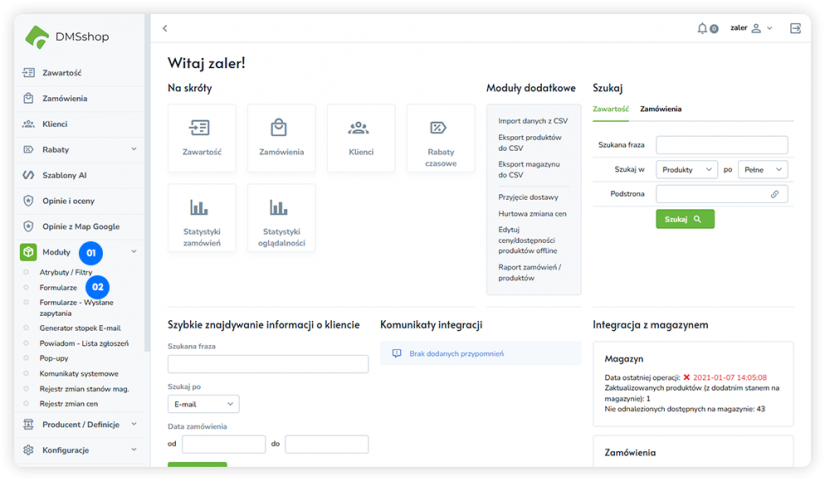825x481 pixels.
Task: Open the Pełne dropdown
Action: [763, 170]
